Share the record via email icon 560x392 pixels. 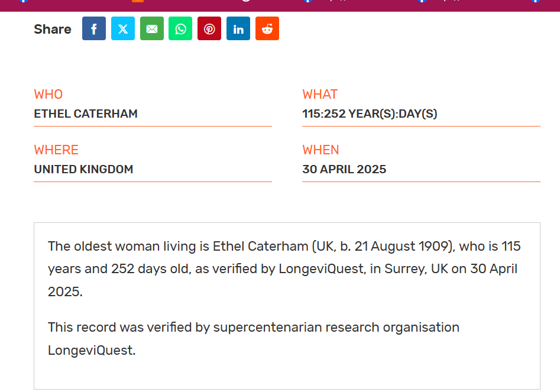coord(152,28)
